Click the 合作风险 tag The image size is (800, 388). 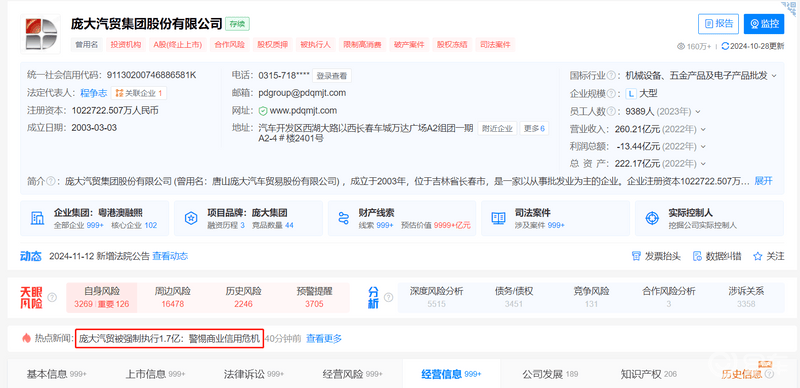pos(230,45)
